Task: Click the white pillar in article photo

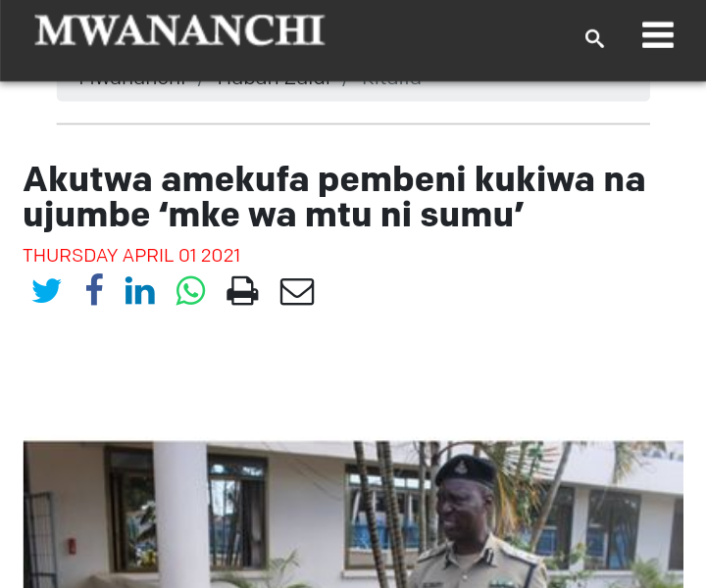Action: click(180, 514)
